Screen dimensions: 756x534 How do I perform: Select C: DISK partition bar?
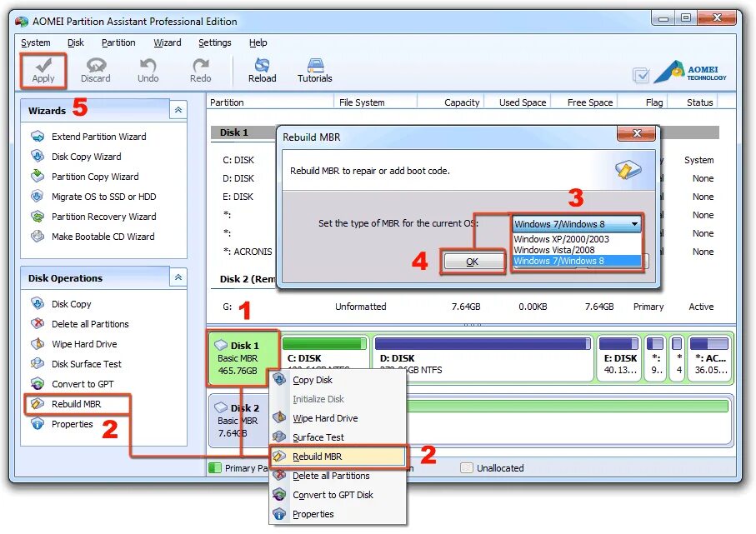[324, 358]
